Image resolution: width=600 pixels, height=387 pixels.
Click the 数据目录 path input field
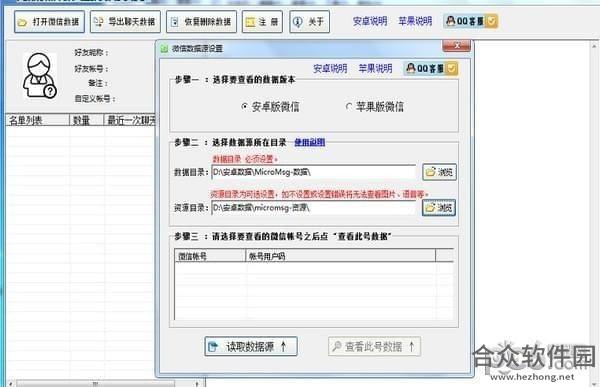[313, 172]
